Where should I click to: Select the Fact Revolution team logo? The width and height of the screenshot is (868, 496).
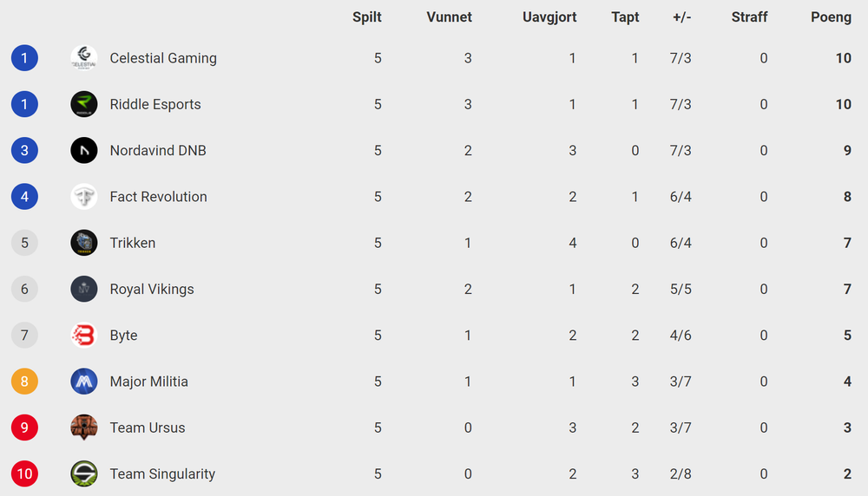click(84, 197)
